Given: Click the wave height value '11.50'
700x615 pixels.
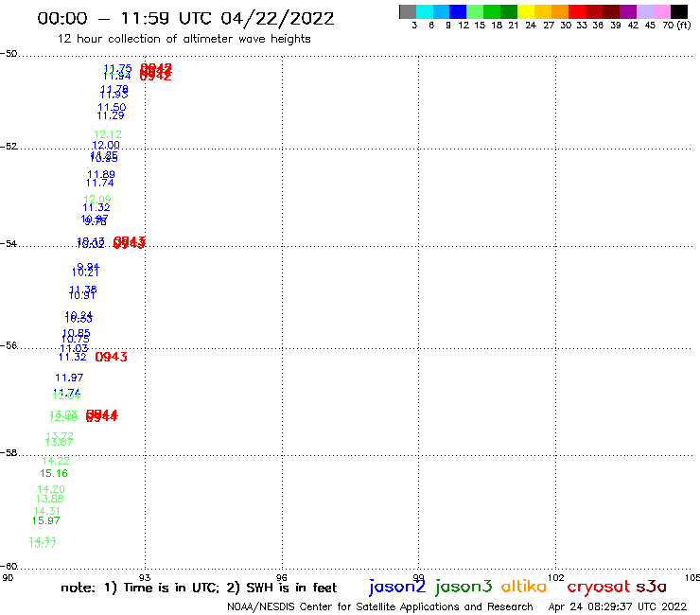Looking at the screenshot, I should 112,107.
